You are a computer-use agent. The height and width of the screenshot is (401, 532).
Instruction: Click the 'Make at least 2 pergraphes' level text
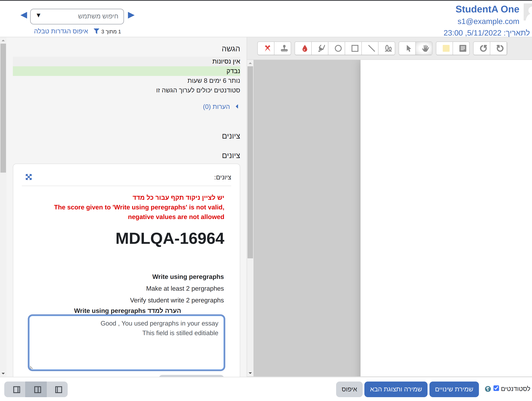coord(185,288)
